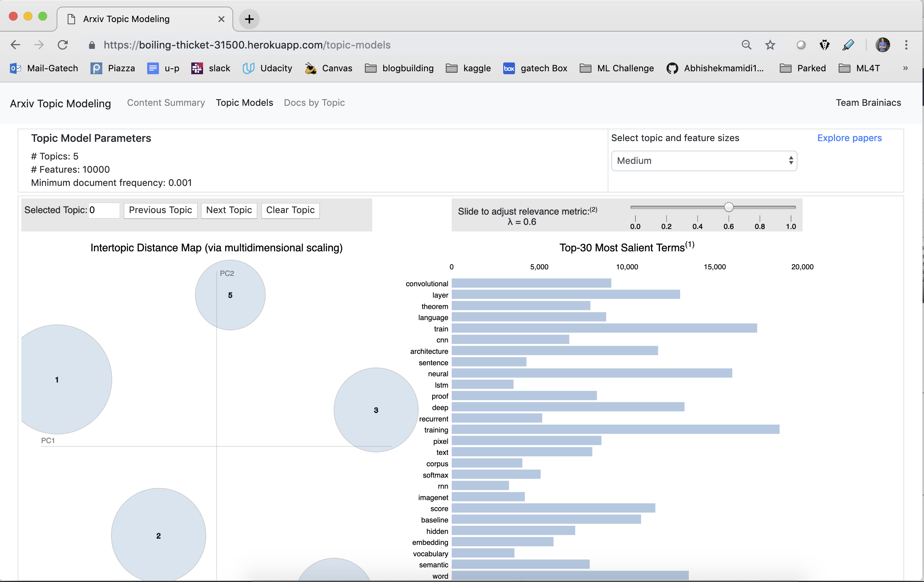Click the blue pen extension icon
This screenshot has width=924, height=582.
(x=848, y=45)
